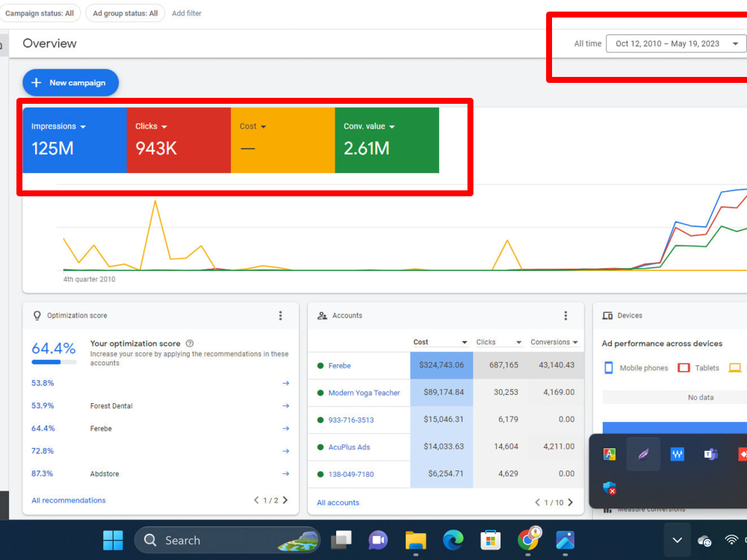Image resolution: width=747 pixels, height=560 pixels.
Task: Toggle Tablets legend item
Action: tap(698, 367)
